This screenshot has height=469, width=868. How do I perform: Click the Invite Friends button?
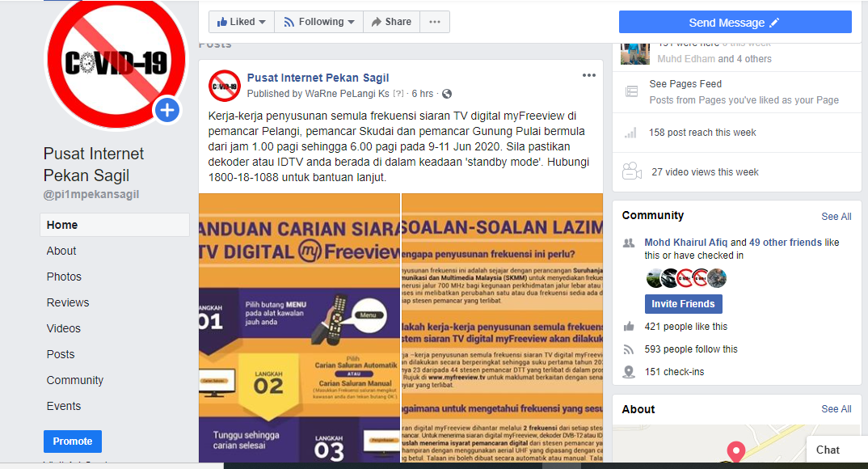(x=683, y=304)
